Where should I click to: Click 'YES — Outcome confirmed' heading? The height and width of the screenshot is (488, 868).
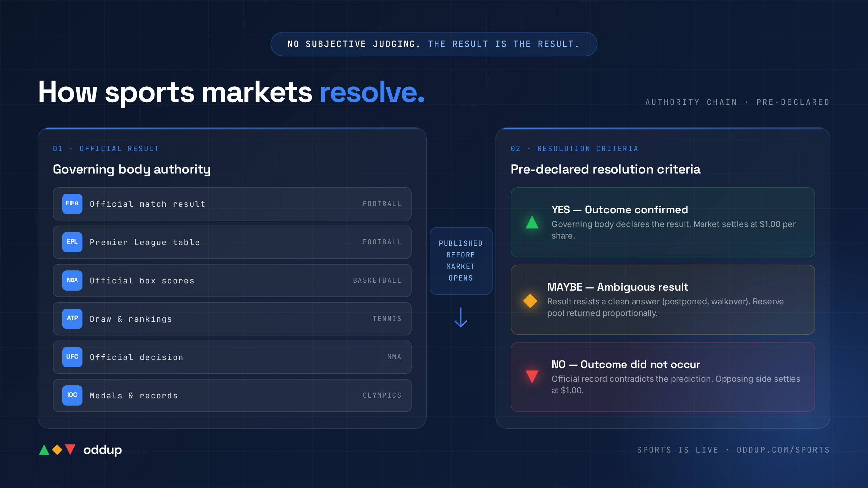(x=620, y=210)
